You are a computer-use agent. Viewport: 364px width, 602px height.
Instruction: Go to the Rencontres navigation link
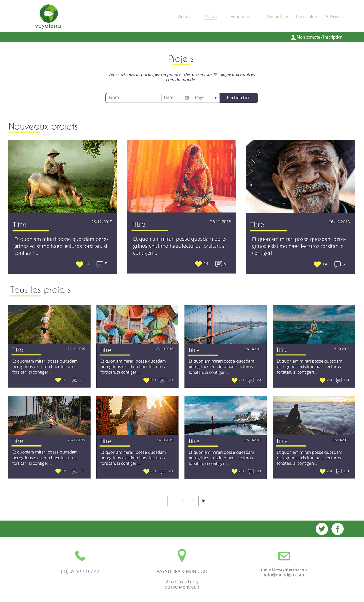[306, 16]
